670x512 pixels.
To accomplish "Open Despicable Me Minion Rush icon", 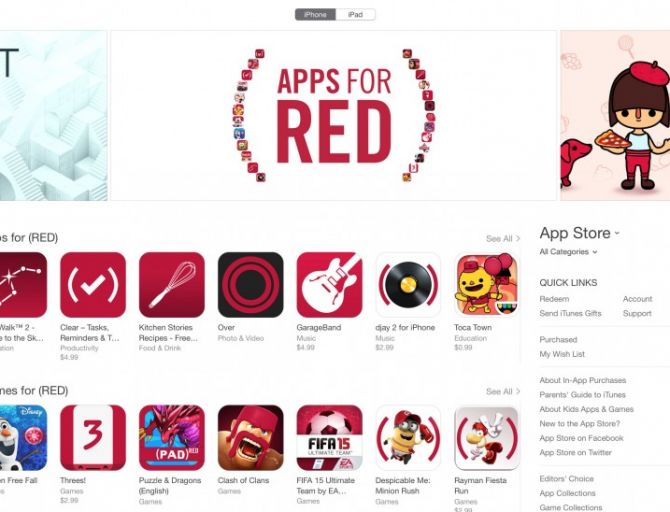I will [408, 438].
